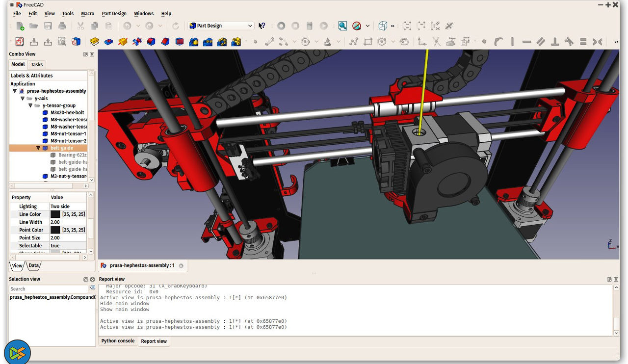The width and height of the screenshot is (628, 364).
Task: Toggle floating of the Combo View panel
Action: pyautogui.click(x=85, y=54)
